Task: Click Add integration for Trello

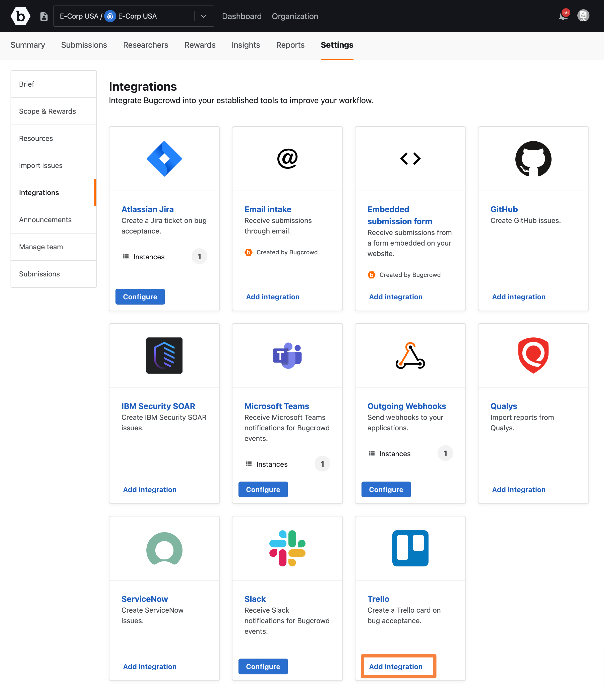Action: (x=396, y=667)
